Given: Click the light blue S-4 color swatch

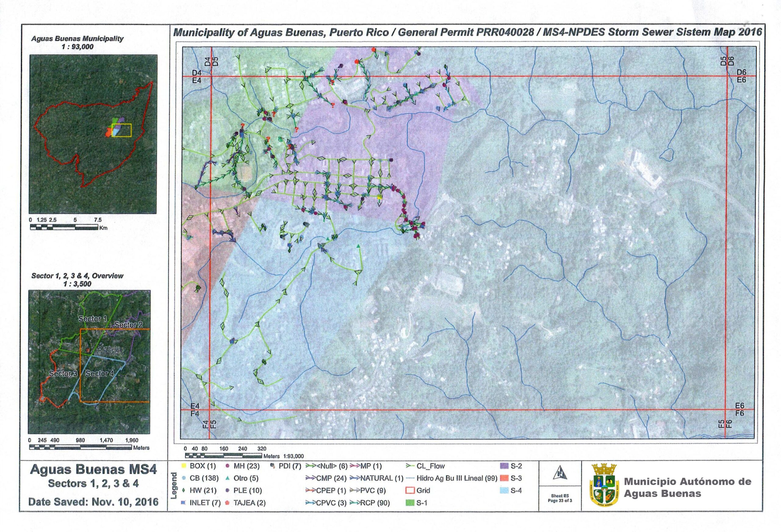Looking at the screenshot, I should tap(504, 490).
